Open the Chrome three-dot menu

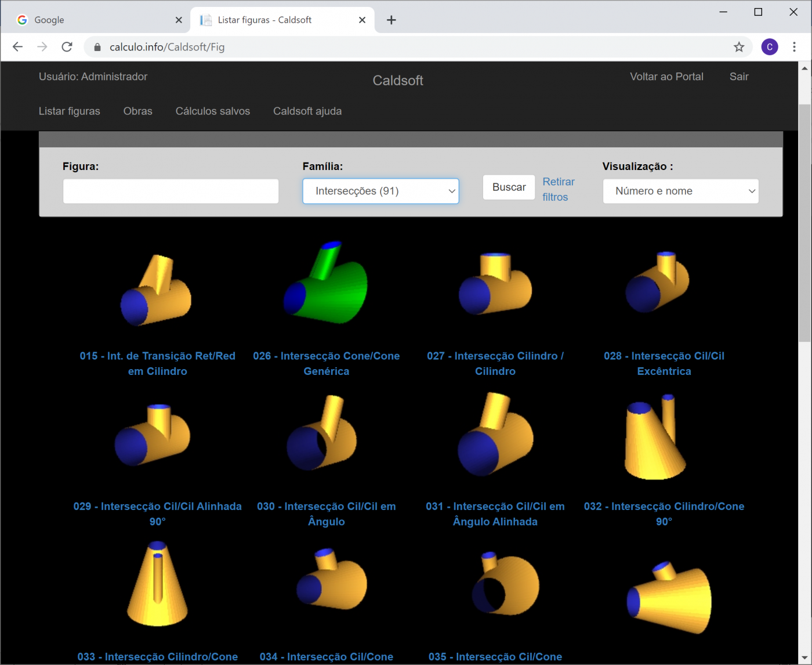tap(794, 47)
